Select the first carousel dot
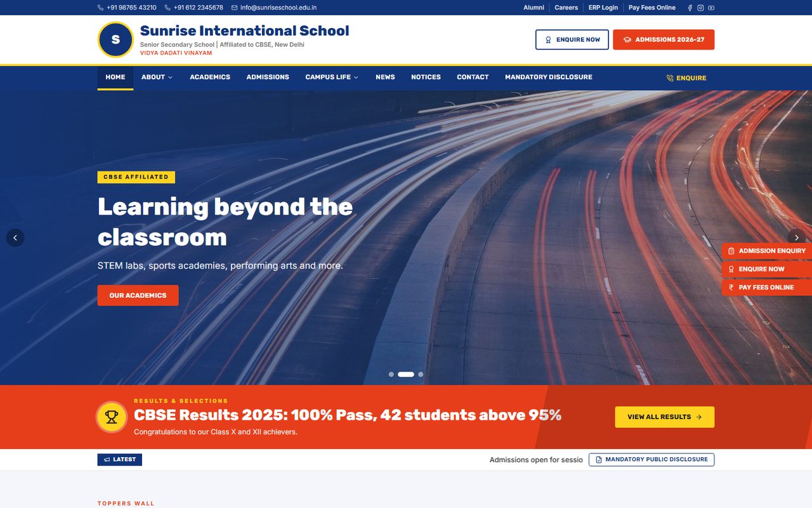This screenshot has height=508, width=812. click(391, 375)
